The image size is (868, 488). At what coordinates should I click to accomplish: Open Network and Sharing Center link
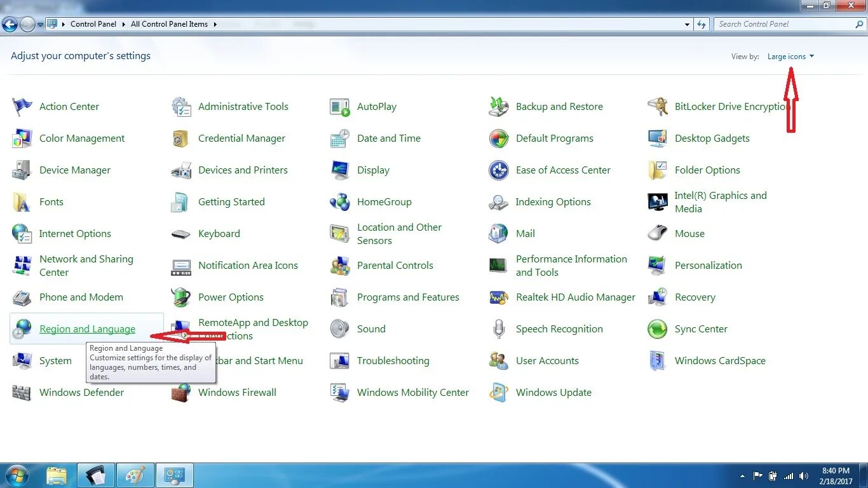86,266
